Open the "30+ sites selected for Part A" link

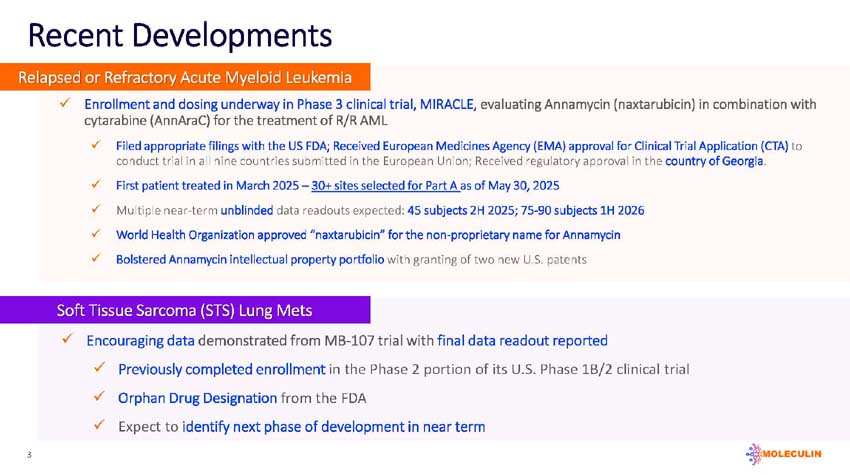point(385,185)
